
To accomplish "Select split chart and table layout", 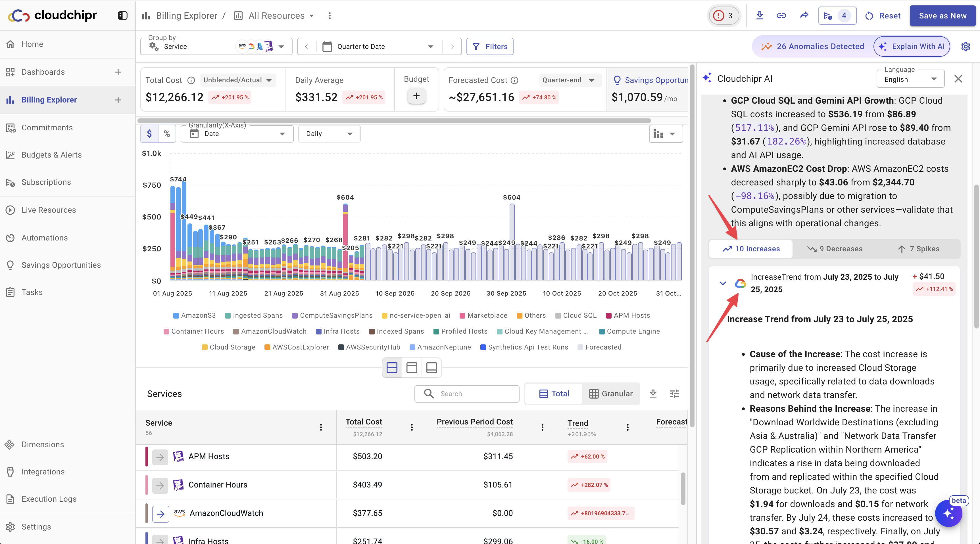I will [391, 368].
